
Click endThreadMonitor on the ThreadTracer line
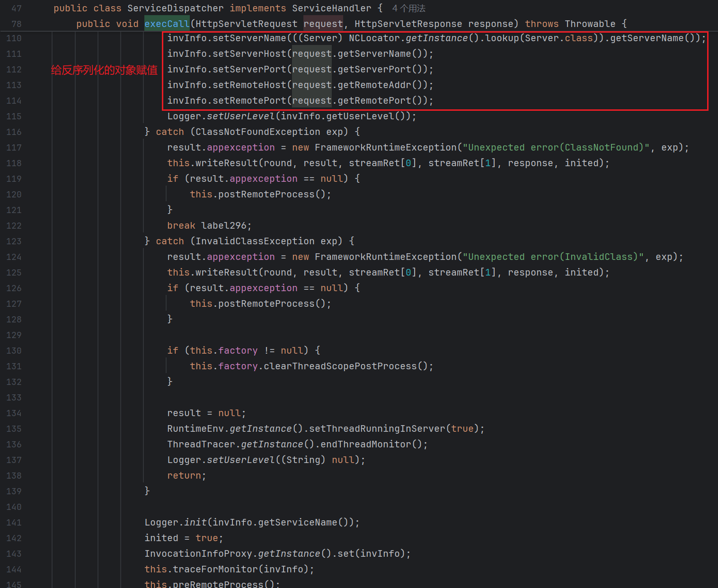tap(365, 445)
